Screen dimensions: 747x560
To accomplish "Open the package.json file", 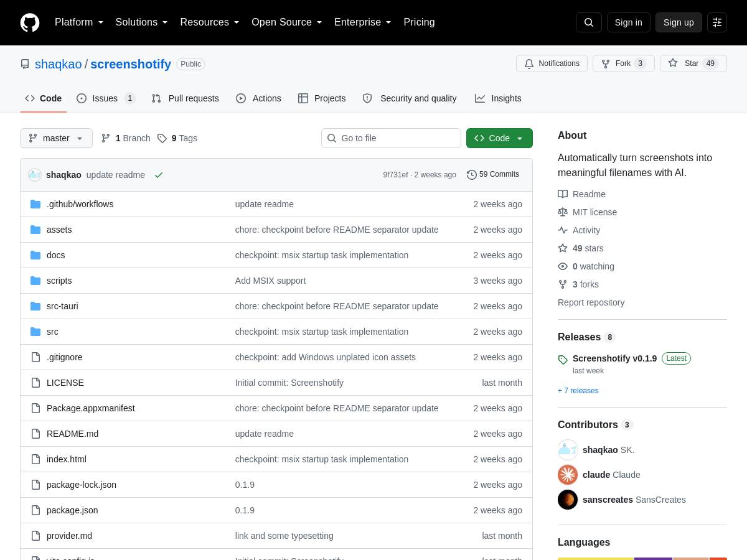I will (x=72, y=510).
